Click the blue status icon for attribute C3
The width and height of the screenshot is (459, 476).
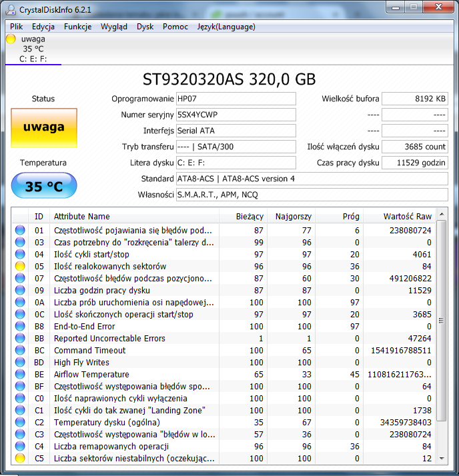[20, 434]
